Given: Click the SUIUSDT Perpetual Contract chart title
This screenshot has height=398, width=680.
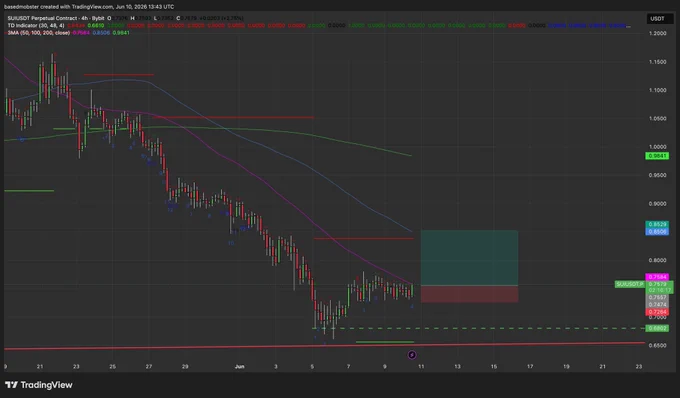Looking at the screenshot, I should pos(56,18).
